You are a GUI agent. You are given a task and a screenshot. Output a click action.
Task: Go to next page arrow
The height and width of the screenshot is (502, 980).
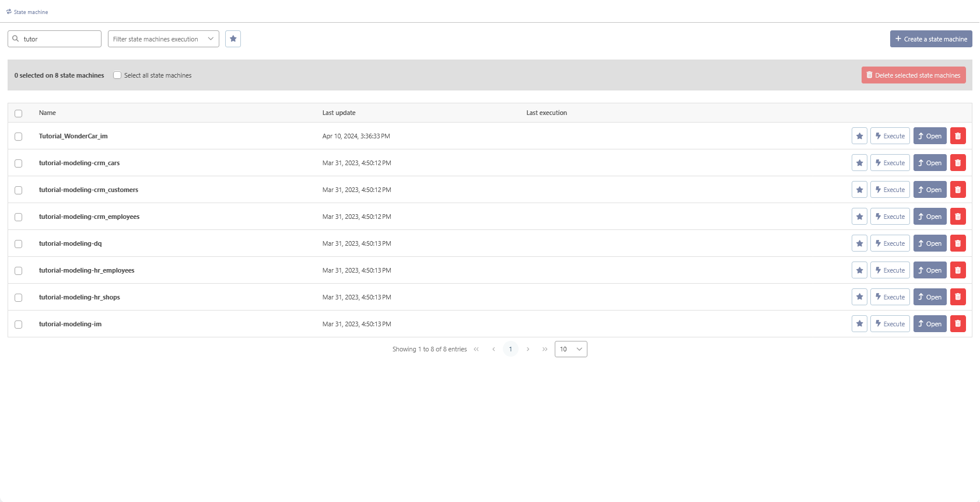528,349
